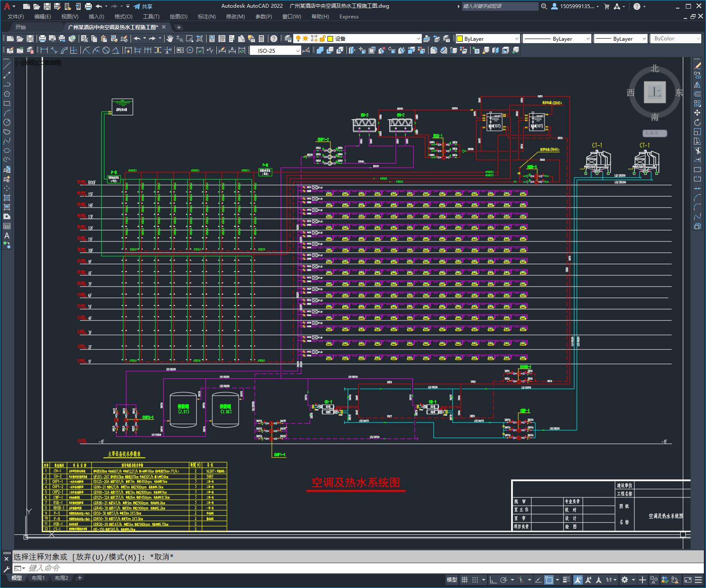Add a new drawing tab with plus button
The image size is (706, 588).
(179, 27)
